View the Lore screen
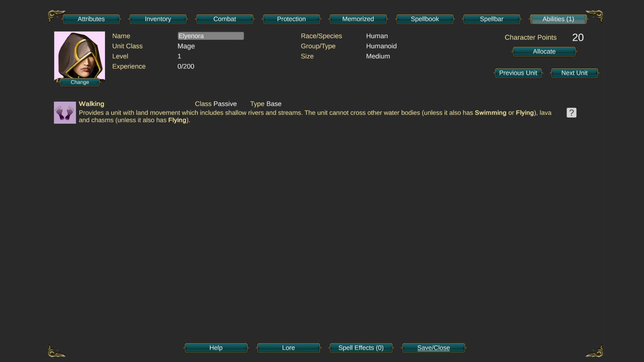Viewport: 644px width, 362px height. click(x=288, y=348)
